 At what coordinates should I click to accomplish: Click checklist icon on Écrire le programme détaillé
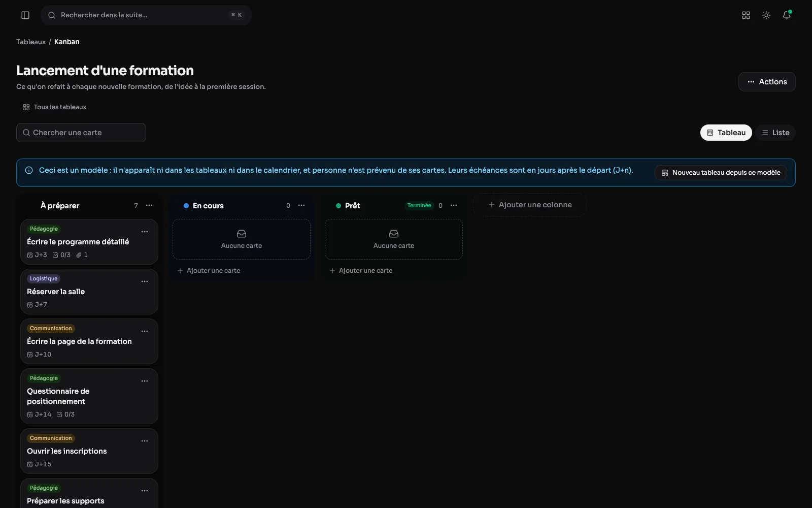pyautogui.click(x=55, y=255)
